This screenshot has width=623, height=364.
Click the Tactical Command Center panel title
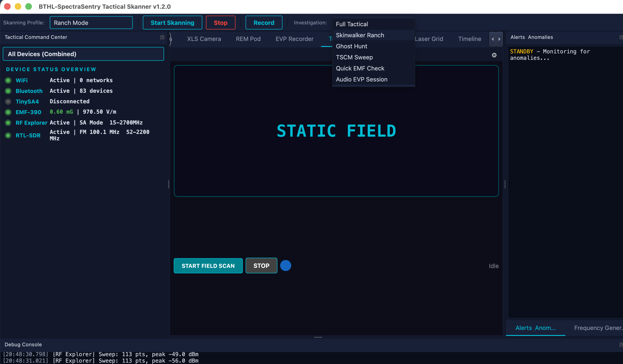(36, 37)
